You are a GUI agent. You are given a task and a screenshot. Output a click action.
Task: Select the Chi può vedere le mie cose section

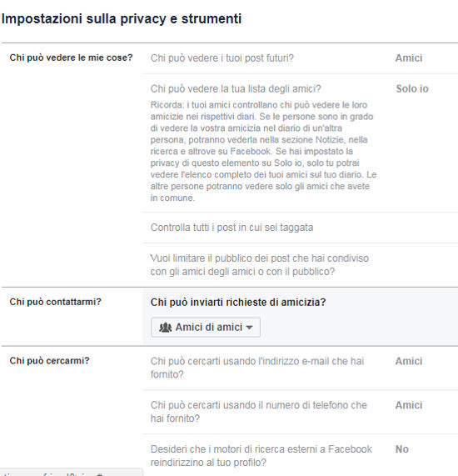point(71,58)
